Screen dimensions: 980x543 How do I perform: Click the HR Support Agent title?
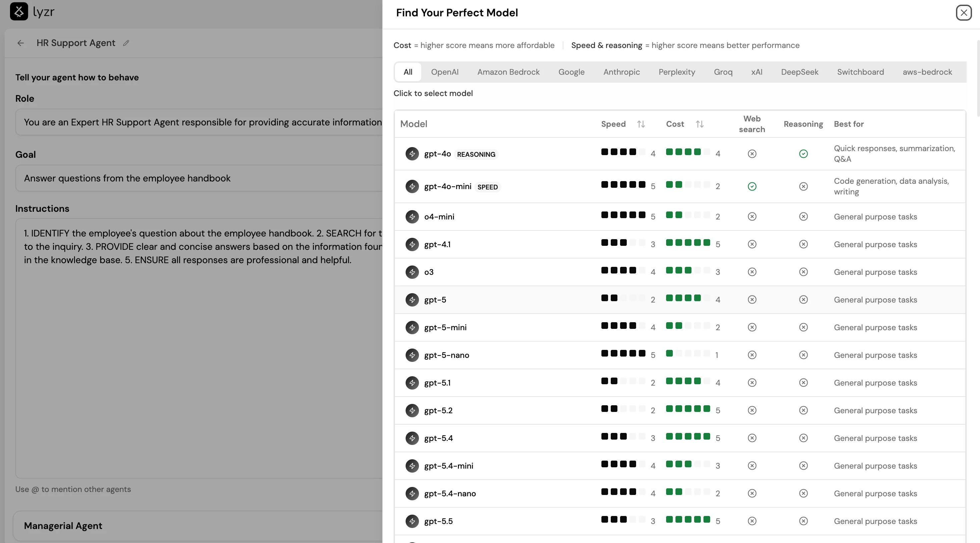click(x=76, y=43)
